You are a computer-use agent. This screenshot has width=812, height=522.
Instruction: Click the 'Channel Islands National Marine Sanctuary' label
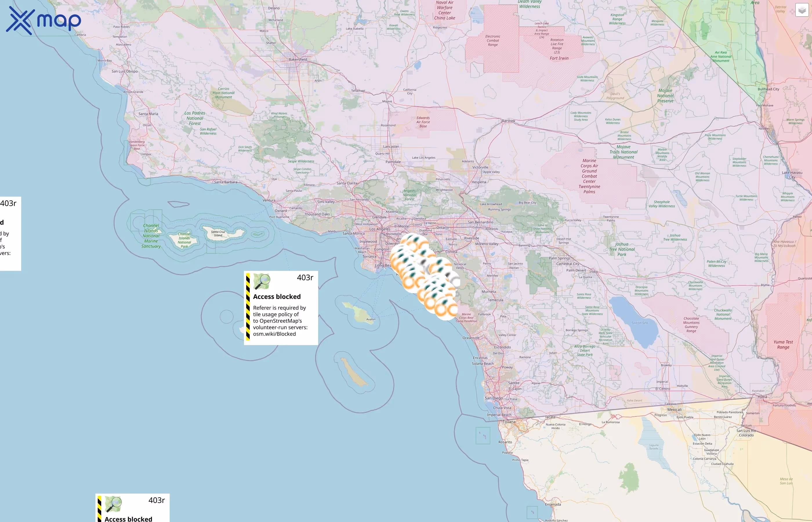(x=151, y=236)
